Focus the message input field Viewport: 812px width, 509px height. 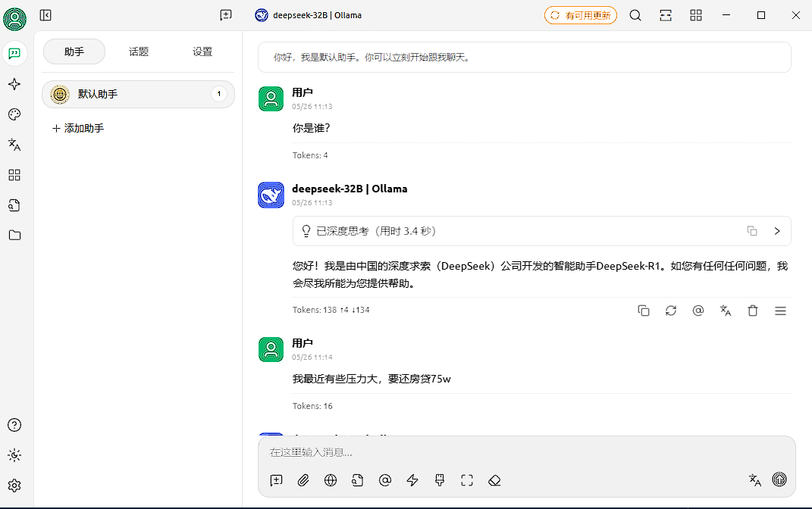pyautogui.click(x=527, y=453)
